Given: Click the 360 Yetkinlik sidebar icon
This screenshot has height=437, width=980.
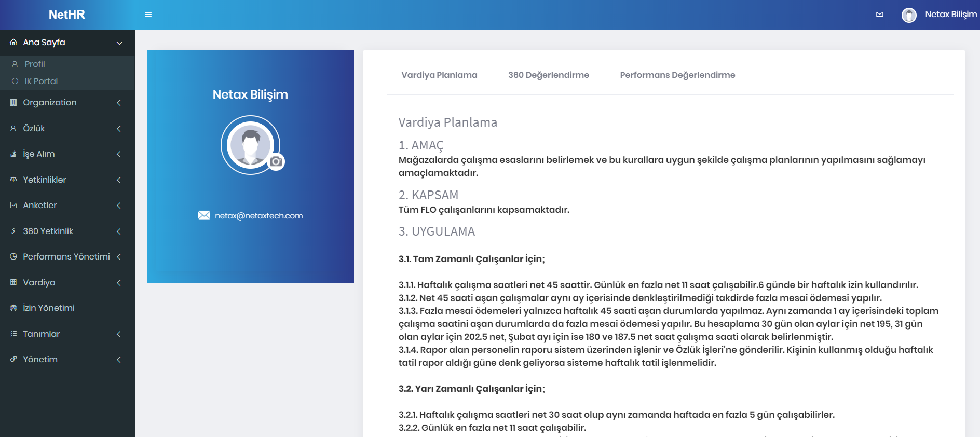Looking at the screenshot, I should pos(13,231).
